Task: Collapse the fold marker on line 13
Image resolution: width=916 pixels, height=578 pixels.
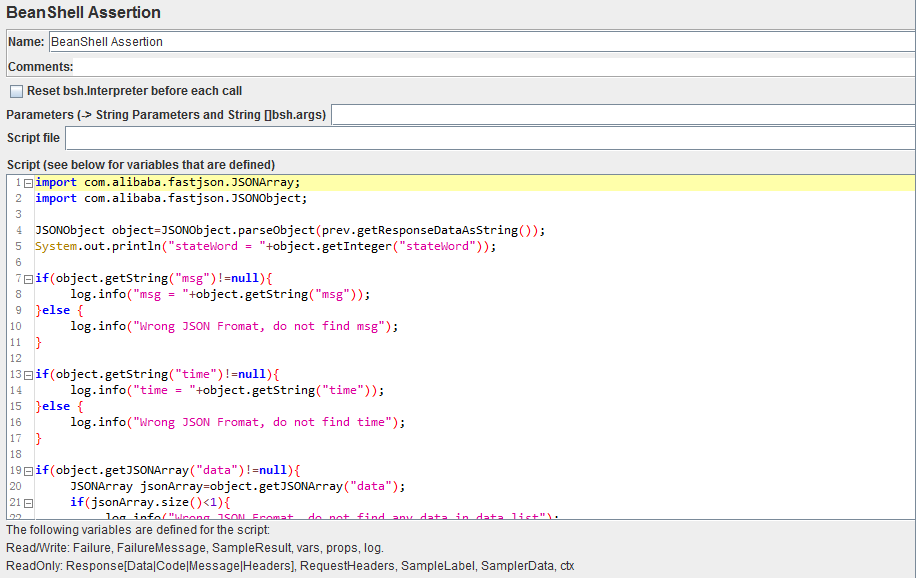Action: pos(28,375)
